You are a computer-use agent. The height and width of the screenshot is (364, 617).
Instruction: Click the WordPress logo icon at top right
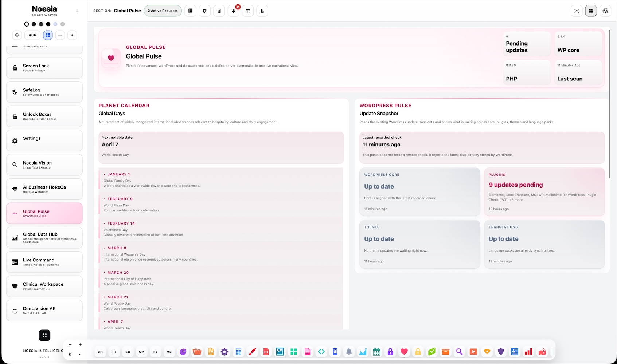(x=605, y=11)
